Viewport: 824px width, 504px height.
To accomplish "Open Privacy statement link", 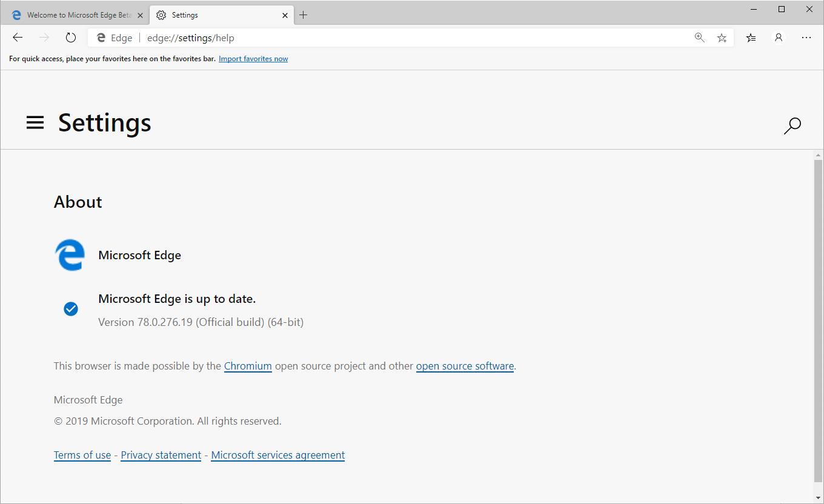I will (161, 455).
